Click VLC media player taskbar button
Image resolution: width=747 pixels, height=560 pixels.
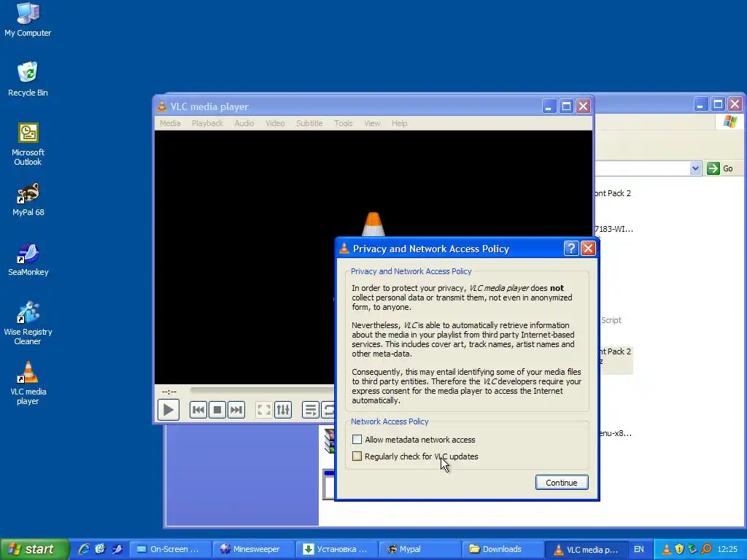click(x=585, y=549)
